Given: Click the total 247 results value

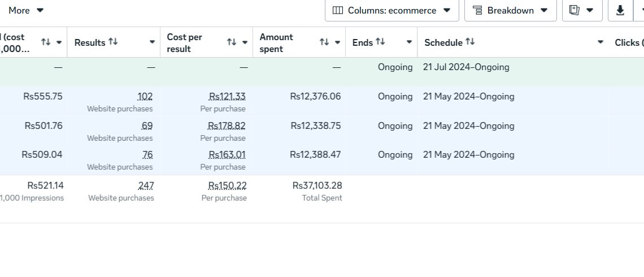Looking at the screenshot, I should (146, 186).
